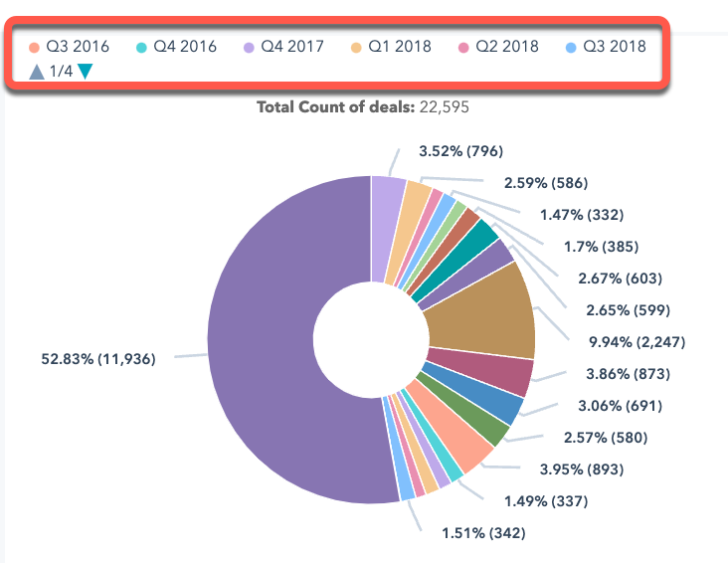The image size is (728, 563).
Task: Click the Q4 2016 teal legend dot
Action: [x=141, y=47]
